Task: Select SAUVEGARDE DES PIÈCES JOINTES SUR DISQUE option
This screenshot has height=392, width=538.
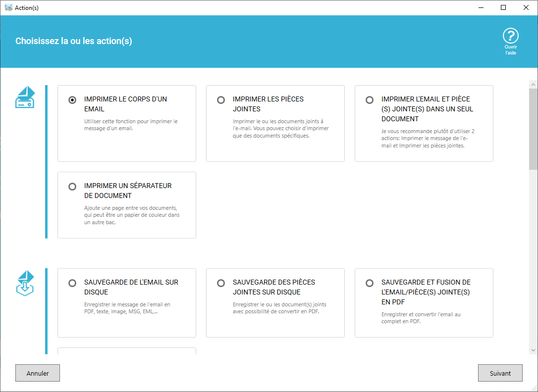Action: point(220,283)
